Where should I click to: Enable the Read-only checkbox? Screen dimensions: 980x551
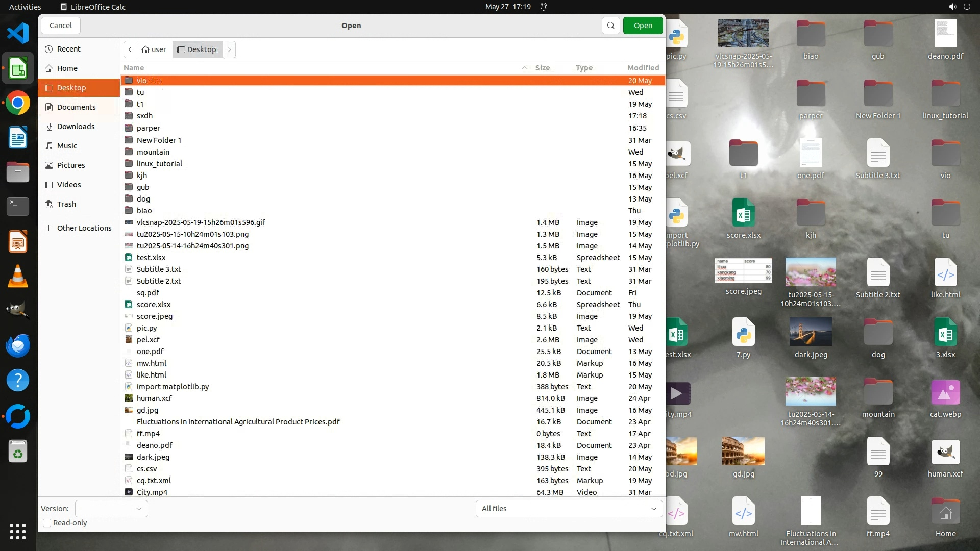click(47, 523)
